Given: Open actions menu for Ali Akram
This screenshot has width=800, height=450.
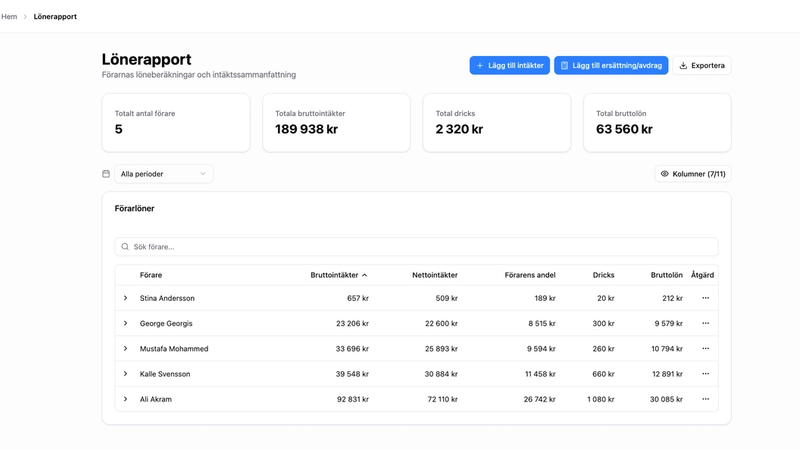Looking at the screenshot, I should pos(706,399).
